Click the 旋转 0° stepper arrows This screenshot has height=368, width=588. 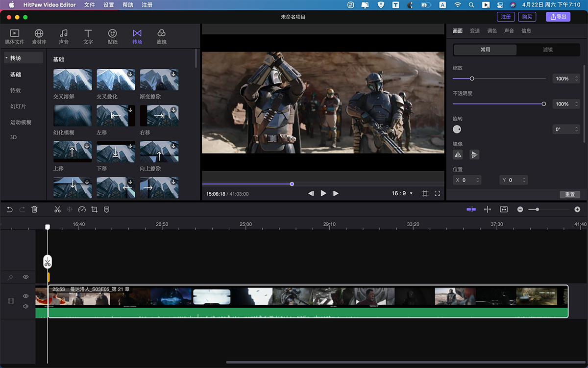576,130
